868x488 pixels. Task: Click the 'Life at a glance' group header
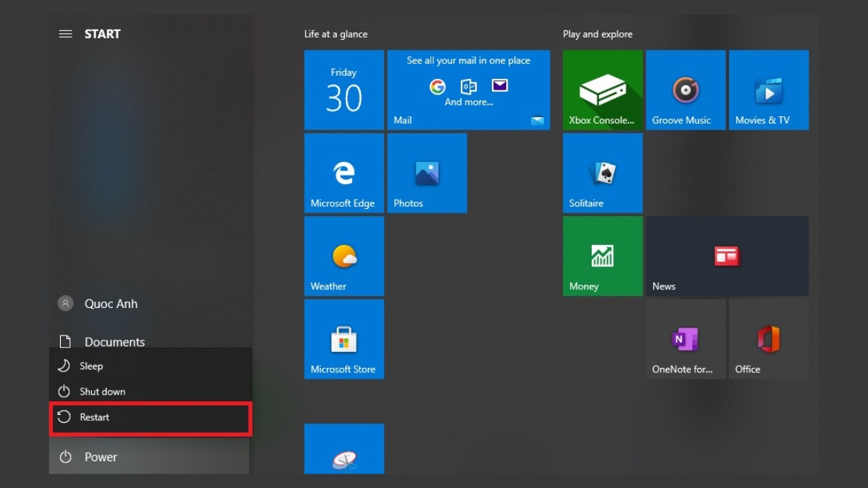pyautogui.click(x=336, y=34)
